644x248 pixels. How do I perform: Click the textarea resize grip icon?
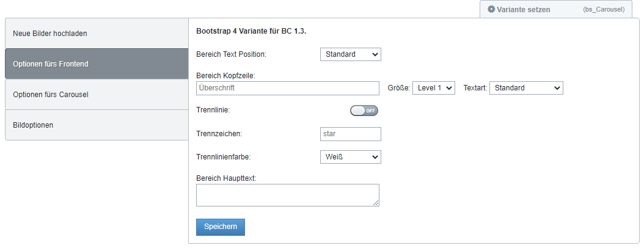376,203
